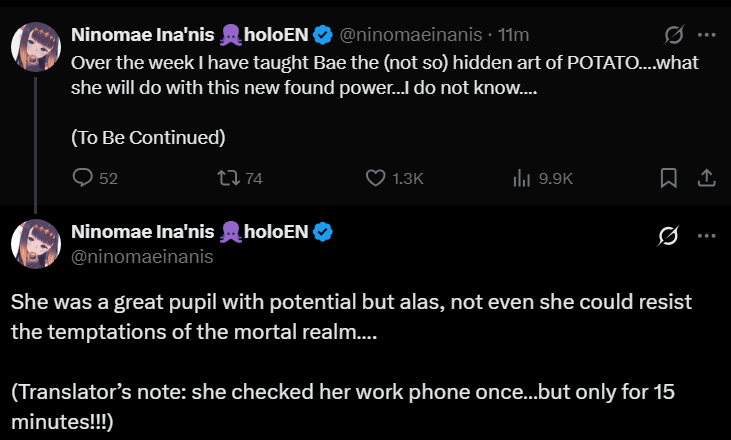The width and height of the screenshot is (731, 440).
Task: Reply to the POTATO tweet
Action: [84, 178]
